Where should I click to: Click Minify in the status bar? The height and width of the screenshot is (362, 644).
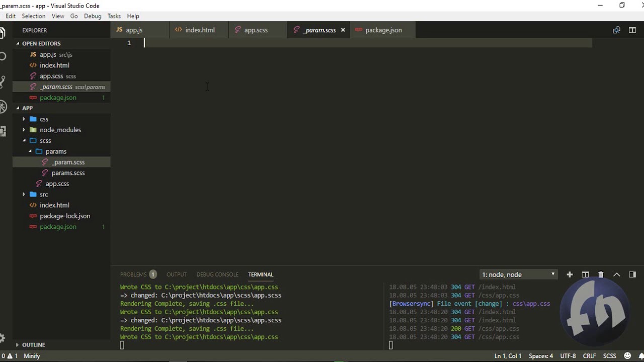point(32,356)
